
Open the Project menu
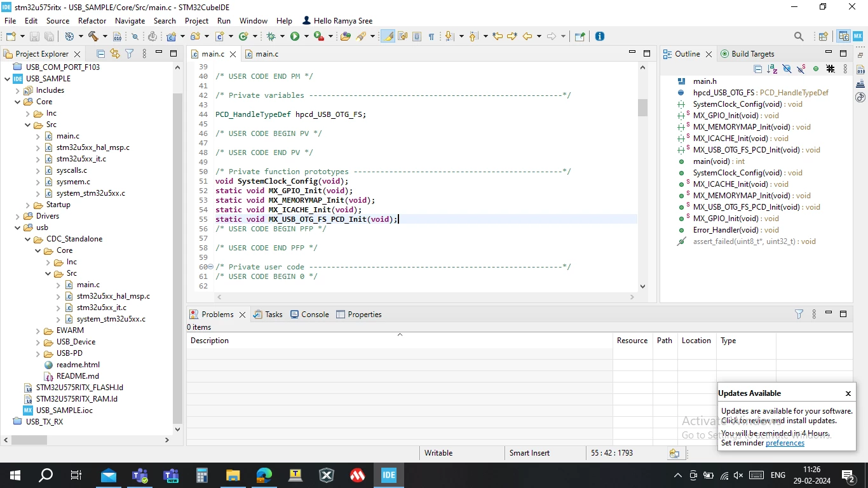point(197,20)
